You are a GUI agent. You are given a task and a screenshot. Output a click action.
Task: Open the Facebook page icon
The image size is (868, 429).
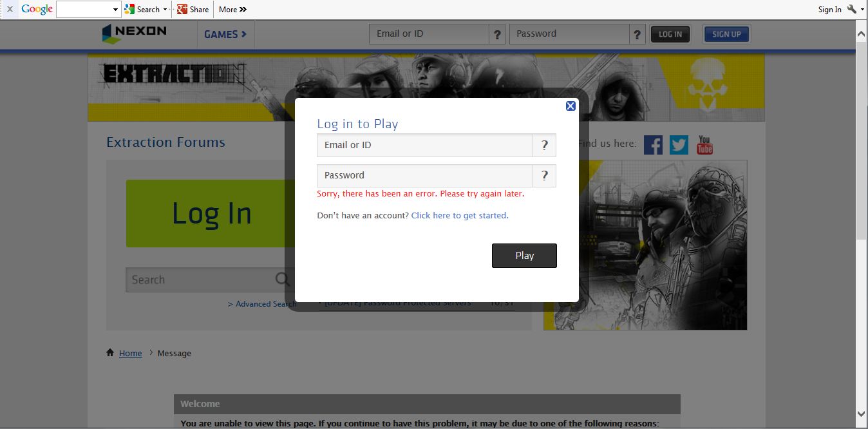click(653, 145)
